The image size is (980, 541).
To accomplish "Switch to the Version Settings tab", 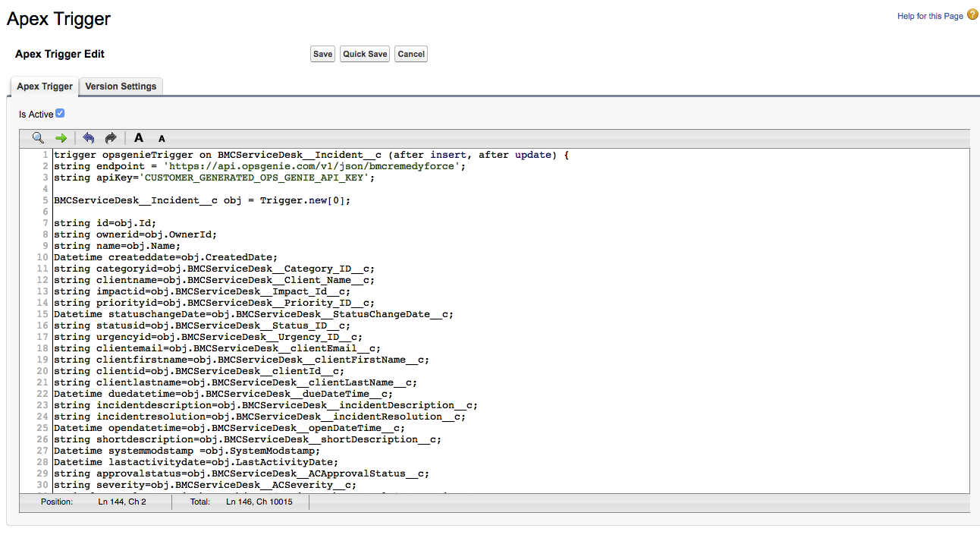I will point(121,86).
